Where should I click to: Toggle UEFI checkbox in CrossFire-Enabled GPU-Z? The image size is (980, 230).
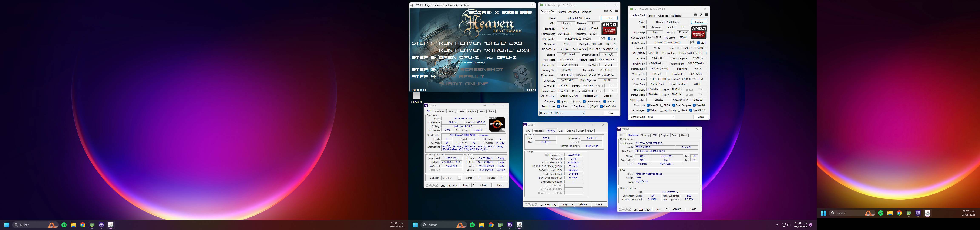coord(609,39)
